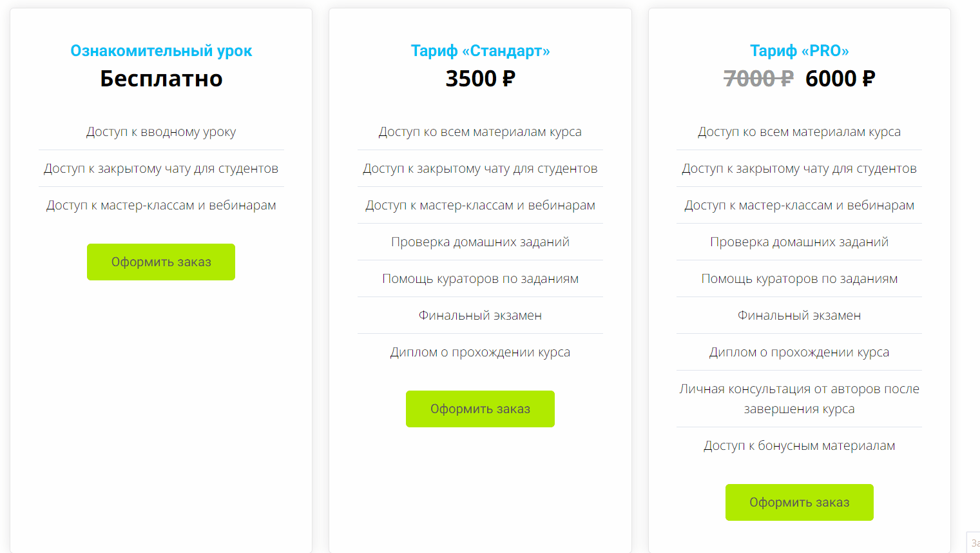
Task: Click the «Бесплатно» price label
Action: 160,79
